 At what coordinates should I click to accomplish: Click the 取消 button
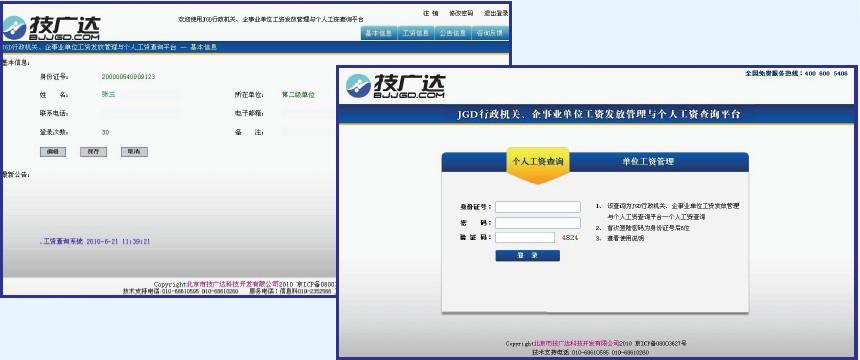click(x=134, y=152)
